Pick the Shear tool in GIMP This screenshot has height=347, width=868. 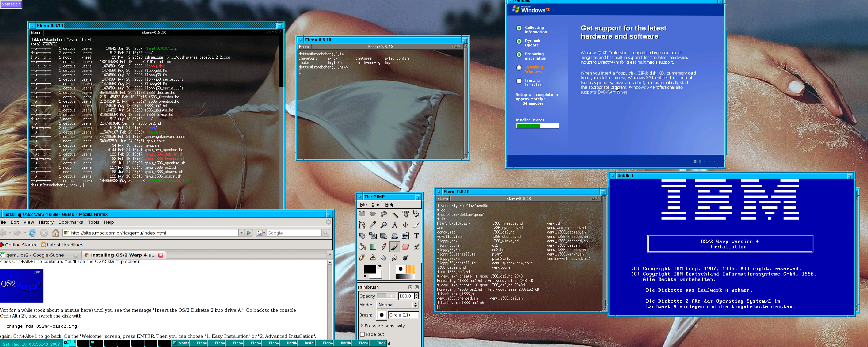coord(384,236)
